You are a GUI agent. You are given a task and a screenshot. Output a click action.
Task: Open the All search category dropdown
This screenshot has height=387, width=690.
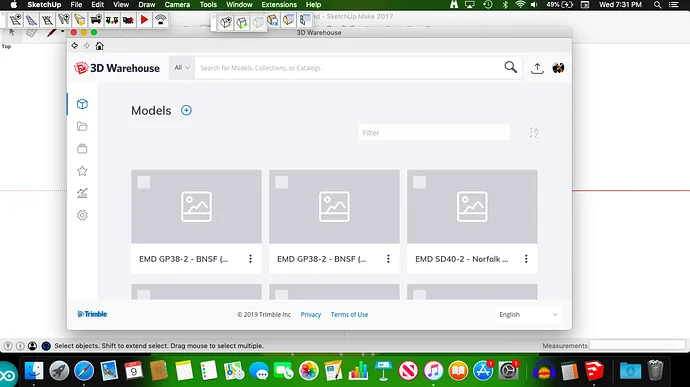[182, 68]
